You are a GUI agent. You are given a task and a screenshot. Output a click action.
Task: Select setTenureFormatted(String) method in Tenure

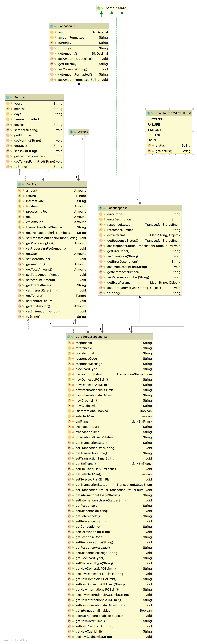[34, 161]
